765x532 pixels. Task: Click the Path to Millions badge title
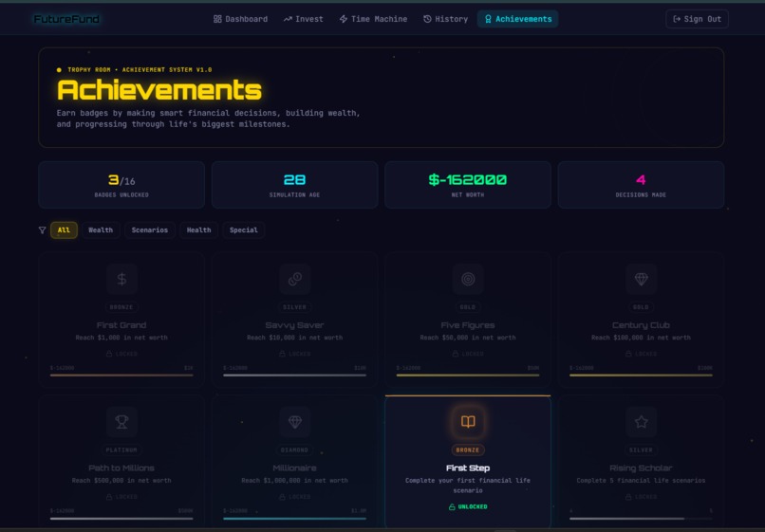121,468
